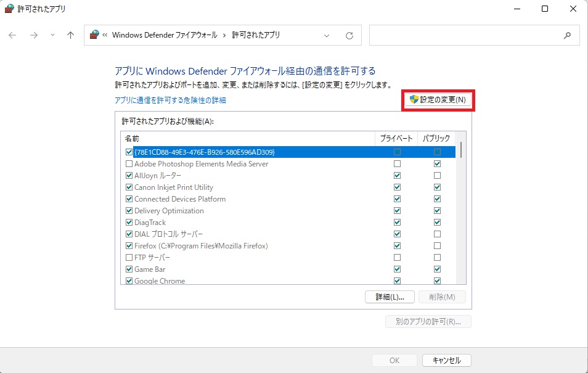Click 別のアプリの許可(R)... button

pyautogui.click(x=428, y=322)
